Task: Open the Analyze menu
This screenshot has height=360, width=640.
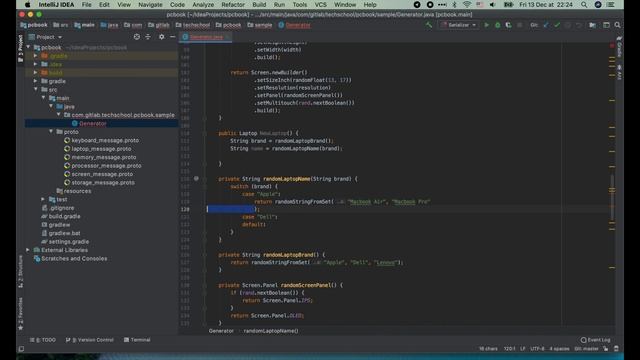Action: [x=203, y=5]
